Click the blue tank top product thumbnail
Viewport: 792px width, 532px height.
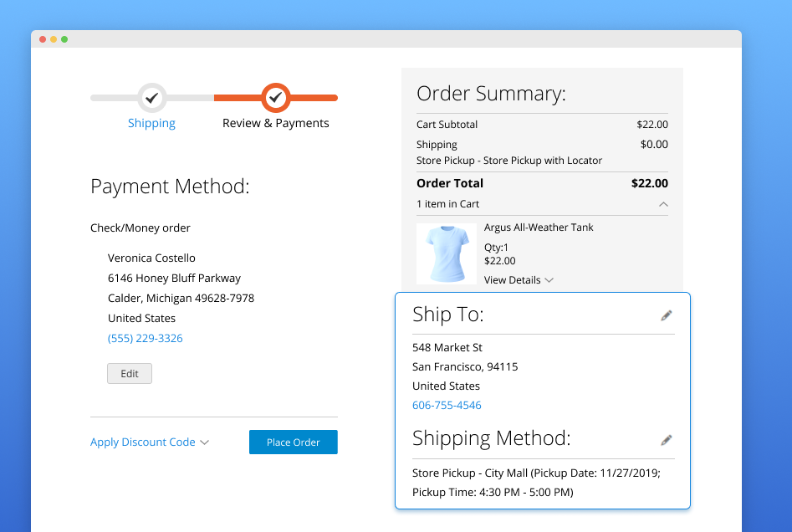(x=447, y=253)
